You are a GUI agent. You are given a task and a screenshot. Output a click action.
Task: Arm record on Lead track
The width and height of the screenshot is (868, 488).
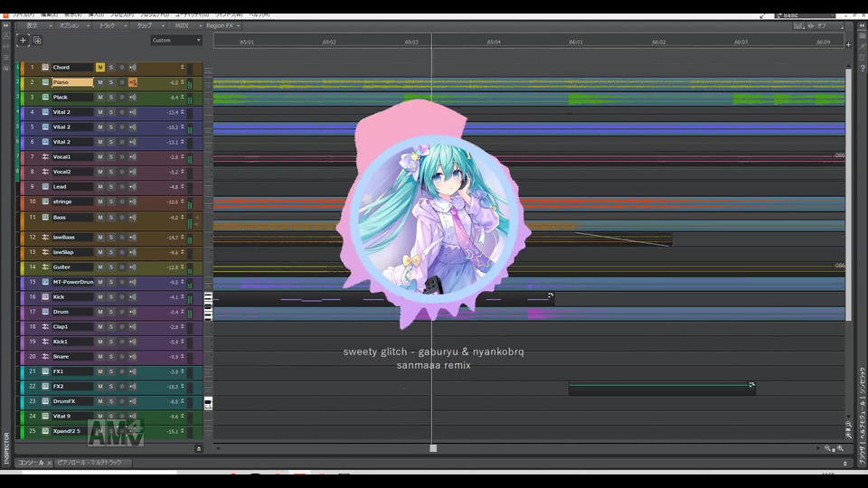point(122,186)
